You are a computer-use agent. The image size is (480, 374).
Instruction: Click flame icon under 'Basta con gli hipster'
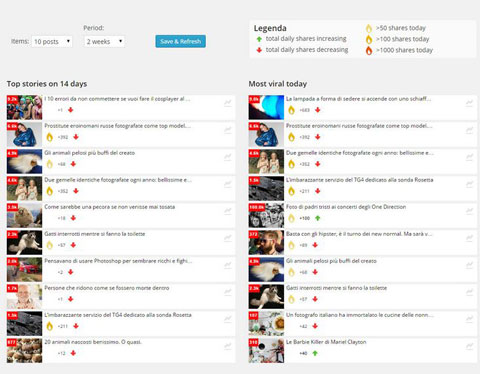[291, 245]
